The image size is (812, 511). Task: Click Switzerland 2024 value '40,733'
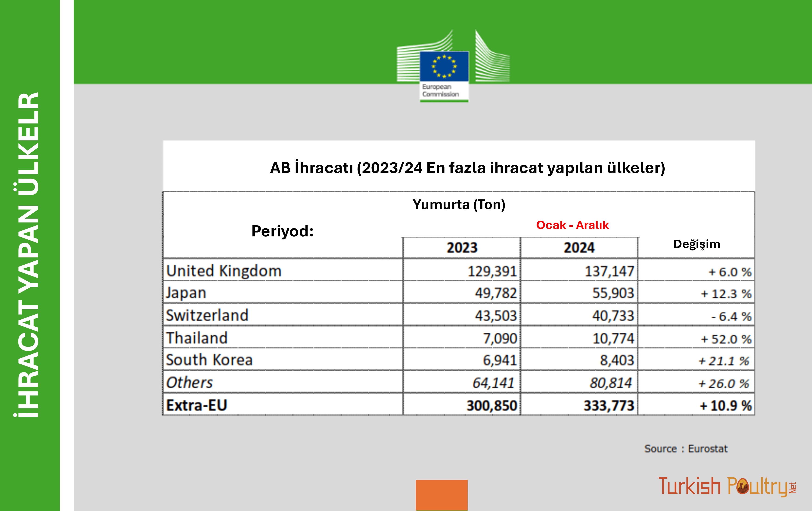tap(613, 316)
